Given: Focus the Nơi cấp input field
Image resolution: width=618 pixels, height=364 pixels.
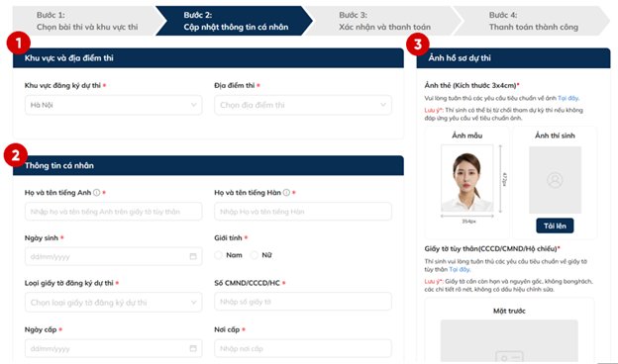Looking at the screenshot, I should (303, 348).
